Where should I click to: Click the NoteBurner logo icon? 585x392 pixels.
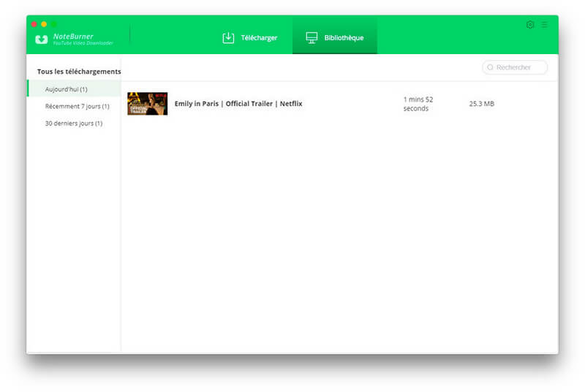pyautogui.click(x=42, y=39)
